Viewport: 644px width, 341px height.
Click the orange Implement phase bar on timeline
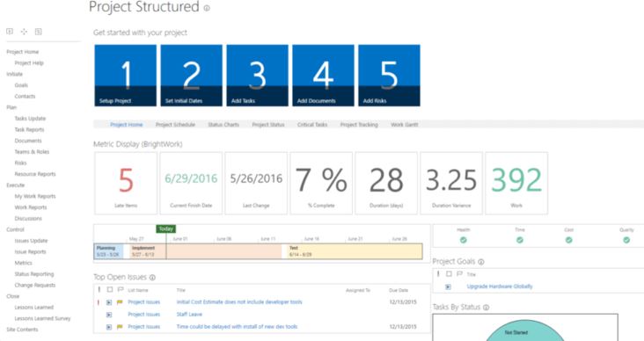[x=205, y=251]
